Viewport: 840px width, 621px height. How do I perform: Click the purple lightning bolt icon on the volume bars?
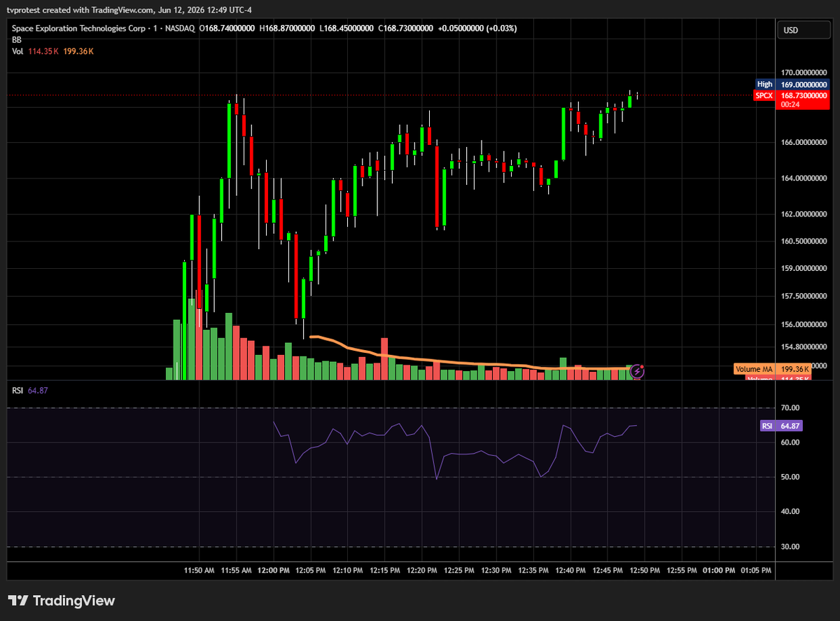click(637, 371)
